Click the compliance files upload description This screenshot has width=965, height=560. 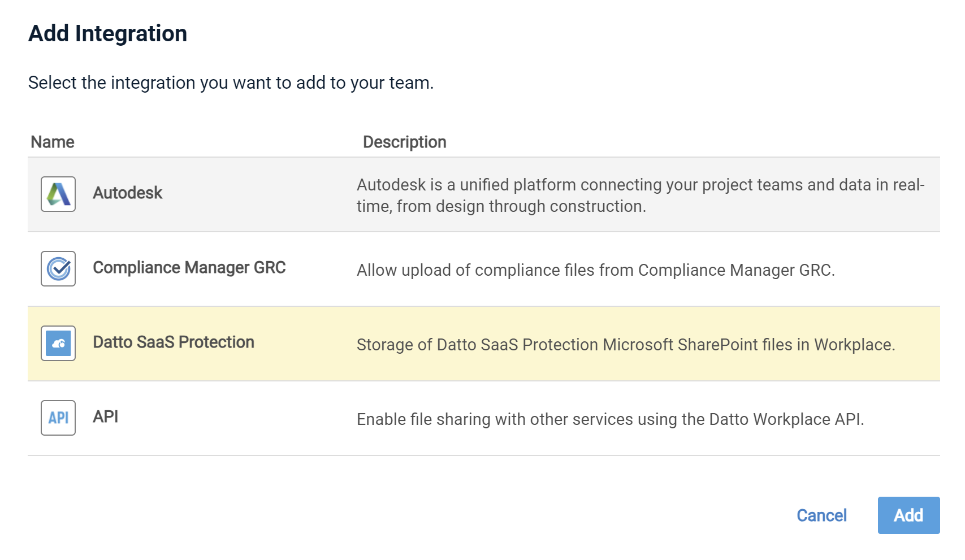pyautogui.click(x=595, y=270)
